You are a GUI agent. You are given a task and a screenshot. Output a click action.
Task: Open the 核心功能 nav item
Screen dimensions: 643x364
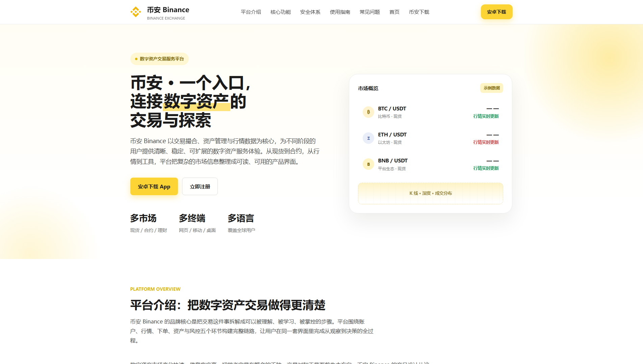pos(281,12)
